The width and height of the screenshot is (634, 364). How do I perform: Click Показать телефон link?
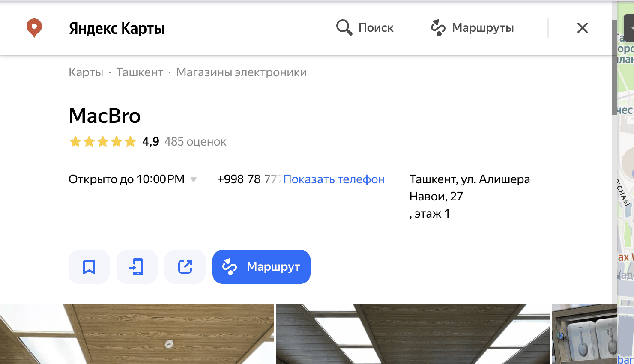[334, 179]
